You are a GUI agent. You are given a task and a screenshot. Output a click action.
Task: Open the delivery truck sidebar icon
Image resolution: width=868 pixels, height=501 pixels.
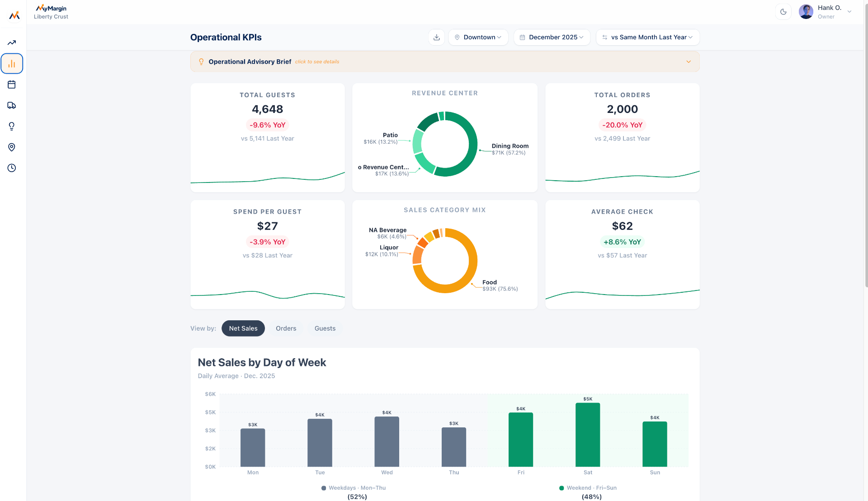pyautogui.click(x=12, y=105)
